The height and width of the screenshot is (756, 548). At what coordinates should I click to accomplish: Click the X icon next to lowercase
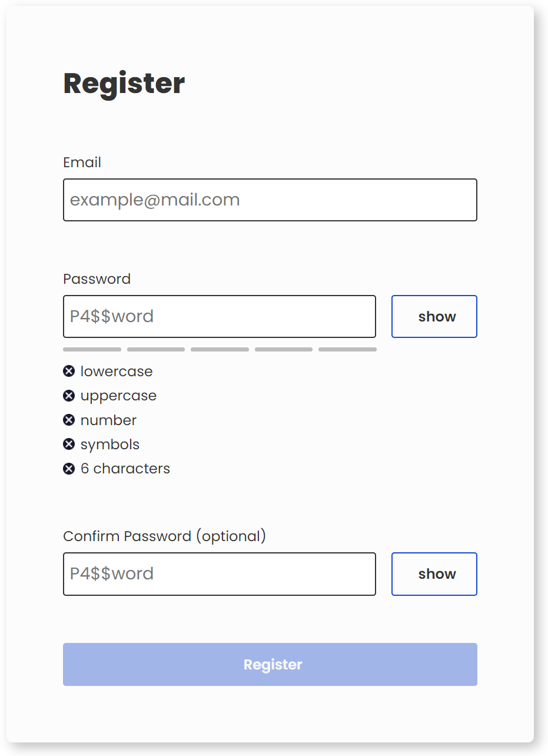69,371
